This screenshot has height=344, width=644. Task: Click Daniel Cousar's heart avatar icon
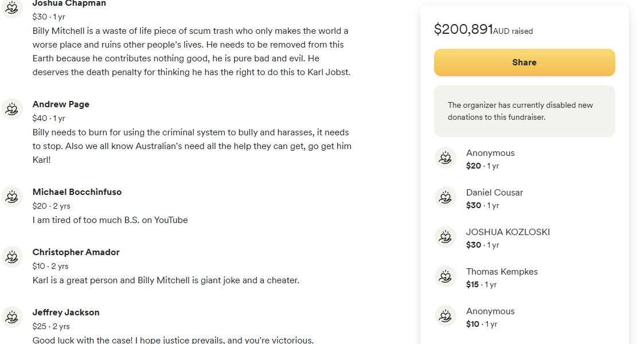446,197
